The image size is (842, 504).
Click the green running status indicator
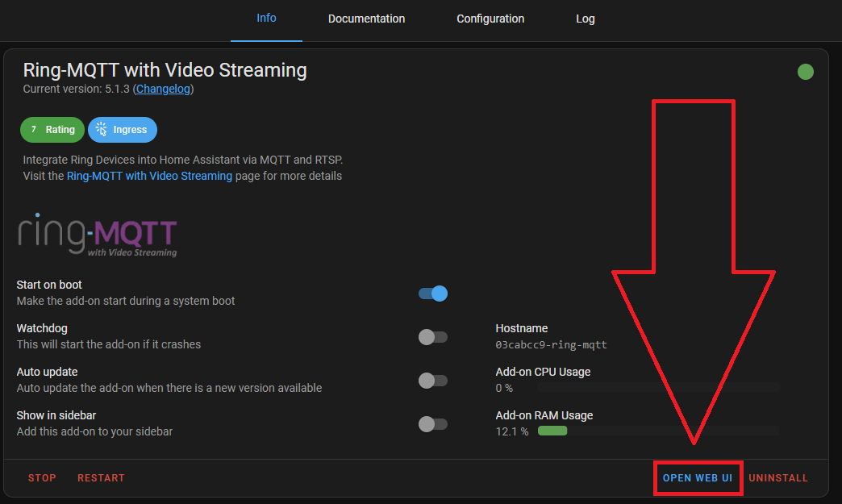click(x=805, y=72)
